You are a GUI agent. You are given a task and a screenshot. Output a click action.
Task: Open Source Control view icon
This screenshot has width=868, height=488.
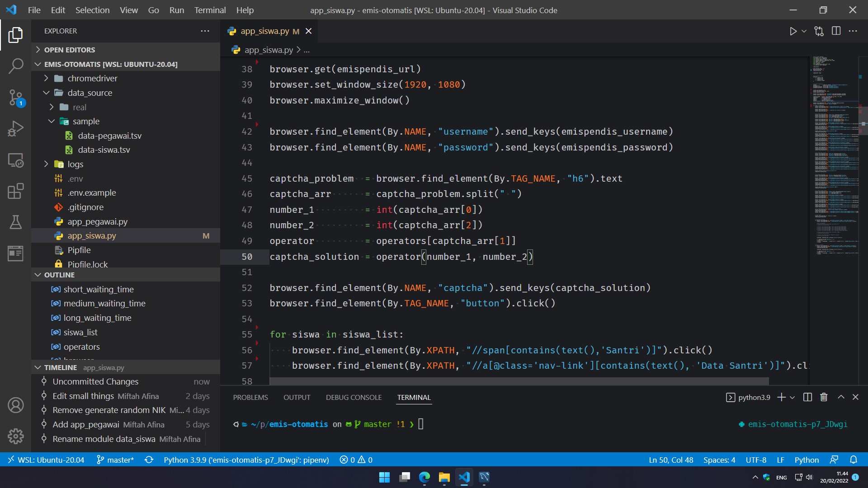16,97
